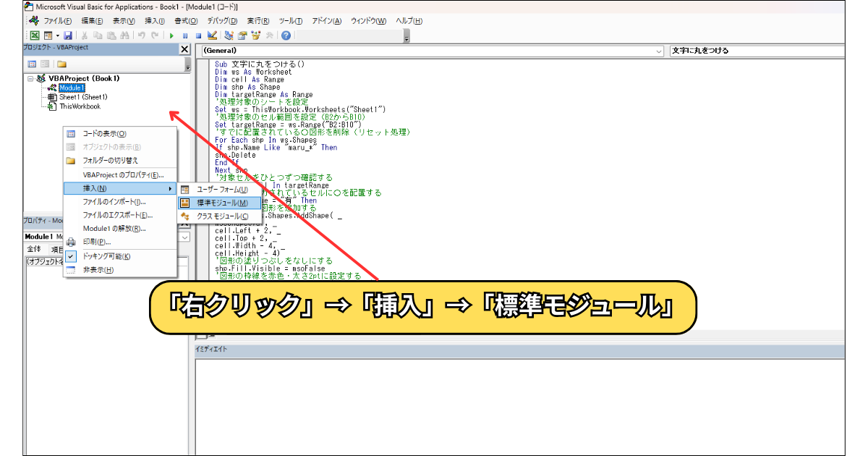Choose クラス モジュール in the submenu
Viewport: 868px width, 456px height.
(222, 216)
